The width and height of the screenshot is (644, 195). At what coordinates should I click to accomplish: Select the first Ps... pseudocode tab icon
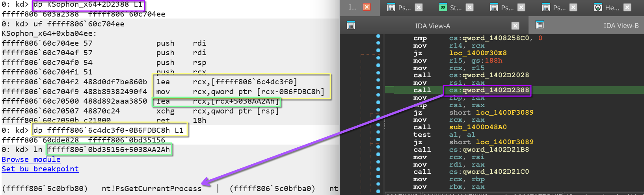[x=391, y=7]
